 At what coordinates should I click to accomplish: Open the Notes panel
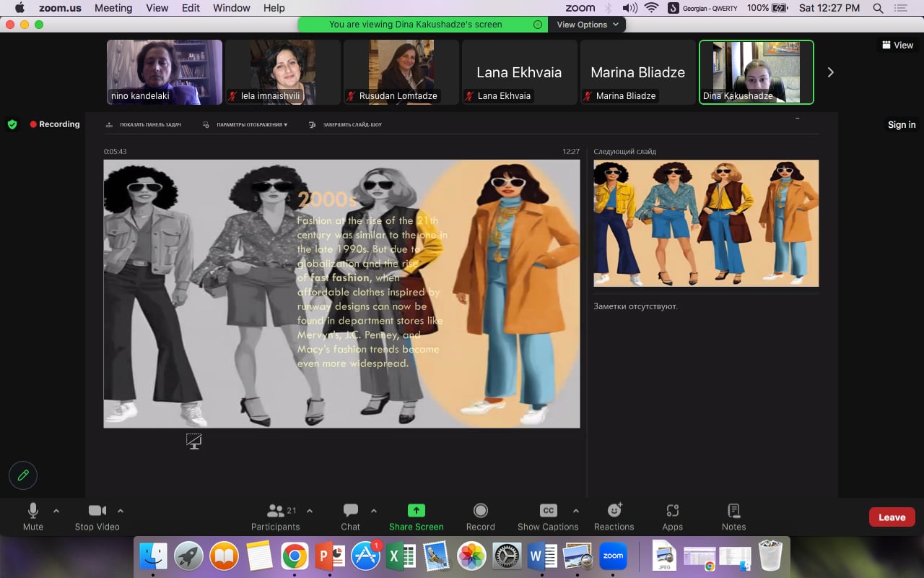733,511
